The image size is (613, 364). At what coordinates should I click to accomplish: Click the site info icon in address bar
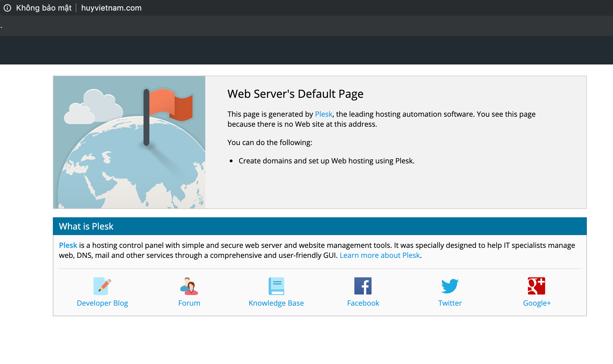click(8, 8)
